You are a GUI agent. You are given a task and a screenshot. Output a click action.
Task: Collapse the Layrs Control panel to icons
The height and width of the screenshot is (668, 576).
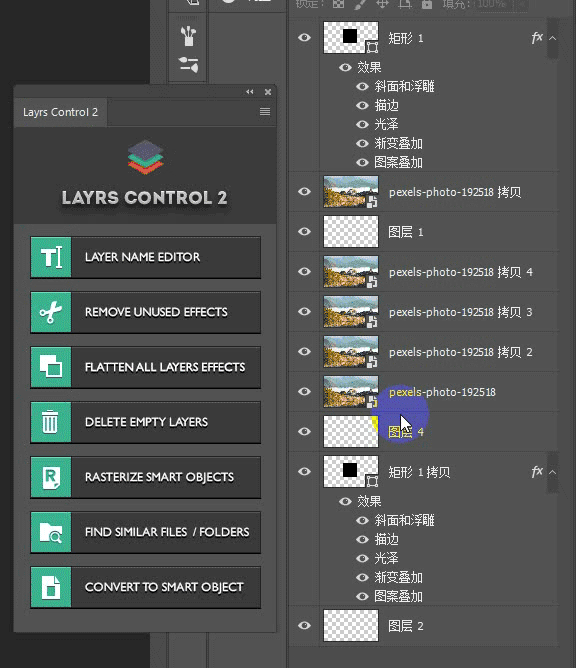(x=250, y=92)
